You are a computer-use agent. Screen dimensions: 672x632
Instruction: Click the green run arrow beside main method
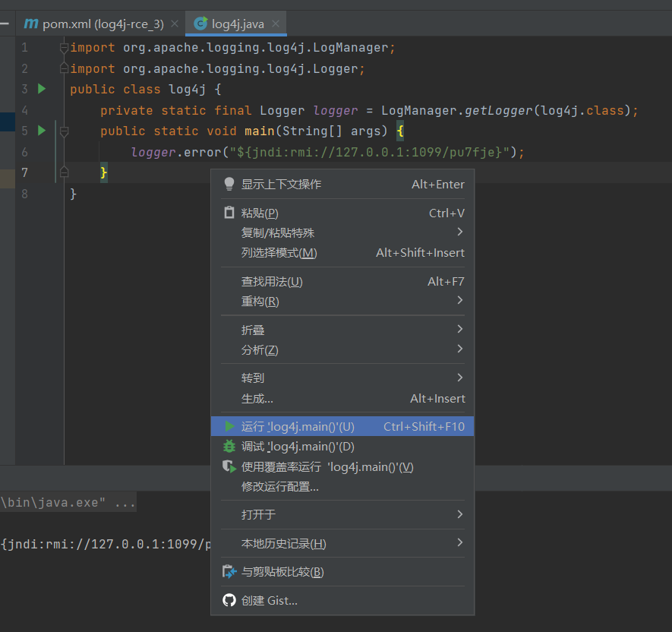pyautogui.click(x=42, y=131)
